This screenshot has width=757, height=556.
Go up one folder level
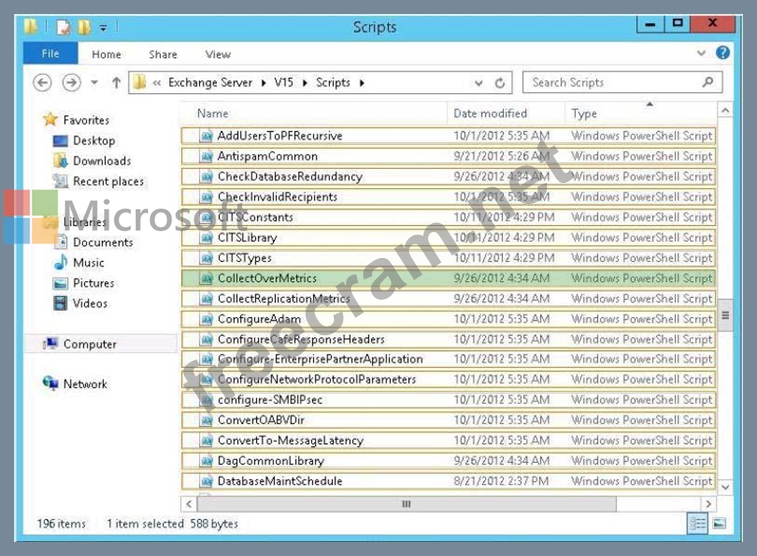point(116,83)
